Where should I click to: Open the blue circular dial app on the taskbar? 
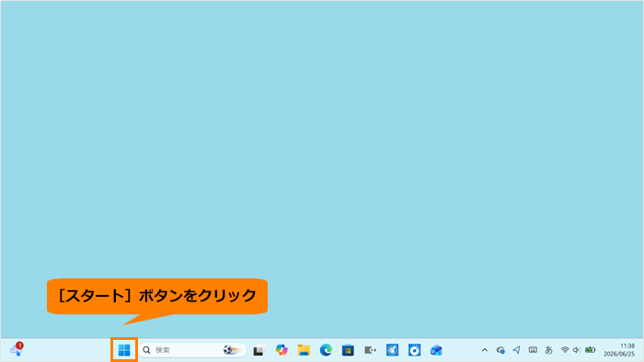tap(414, 350)
